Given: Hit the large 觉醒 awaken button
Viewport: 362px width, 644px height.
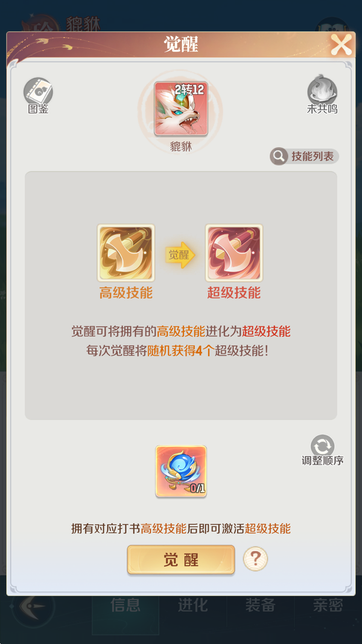Looking at the screenshot, I should (181, 560).
